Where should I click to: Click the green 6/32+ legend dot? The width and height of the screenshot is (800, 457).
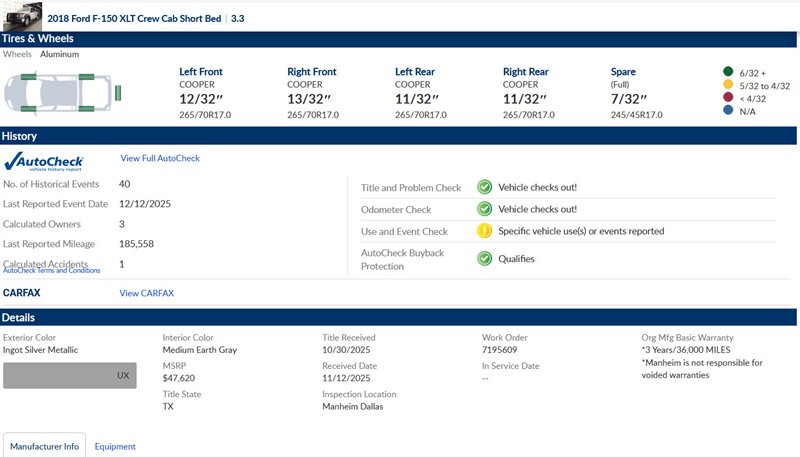point(727,72)
